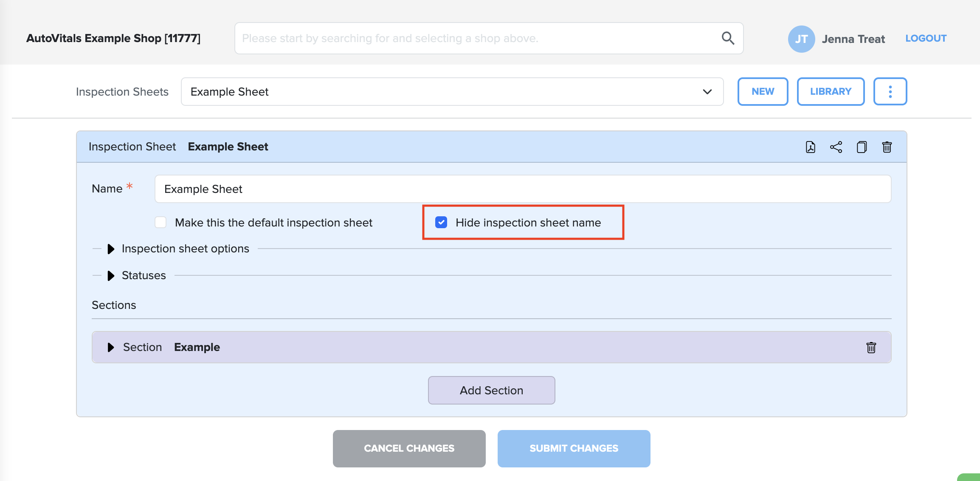Click into the Name input field
Screen dimensions: 980x481
click(523, 189)
